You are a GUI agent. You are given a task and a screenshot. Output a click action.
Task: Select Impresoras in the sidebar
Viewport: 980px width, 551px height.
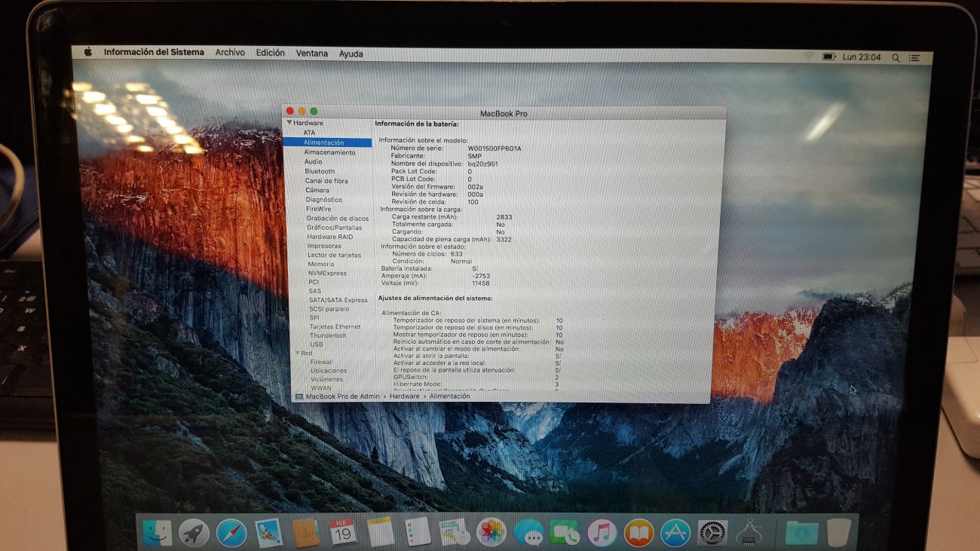click(x=324, y=246)
